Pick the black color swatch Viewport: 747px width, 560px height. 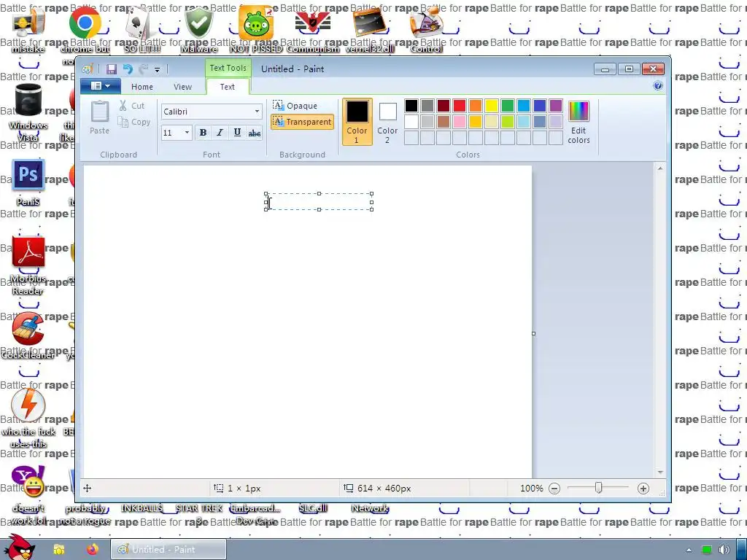point(411,106)
